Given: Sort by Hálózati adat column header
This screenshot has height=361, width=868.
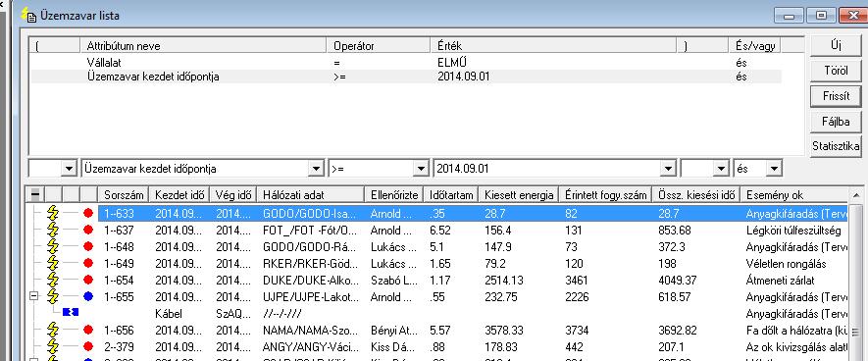Looking at the screenshot, I should pyautogui.click(x=311, y=195).
